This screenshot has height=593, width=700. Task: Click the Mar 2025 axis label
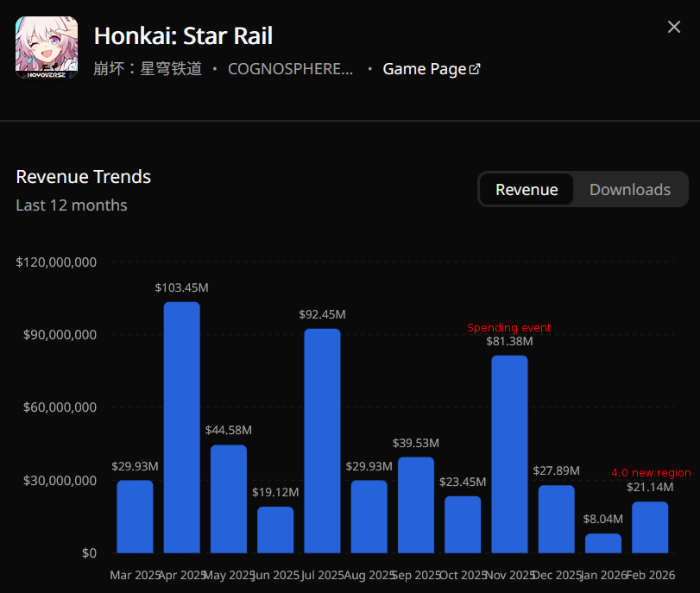pos(135,575)
